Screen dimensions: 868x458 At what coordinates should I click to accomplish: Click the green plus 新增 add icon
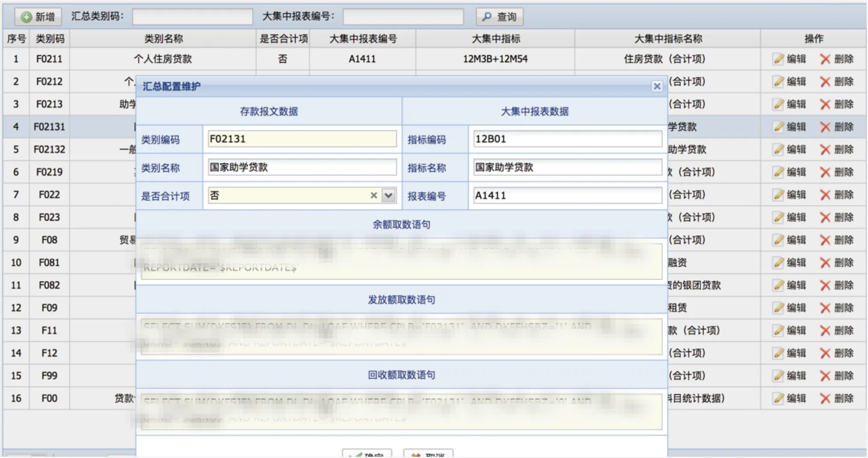(x=27, y=17)
